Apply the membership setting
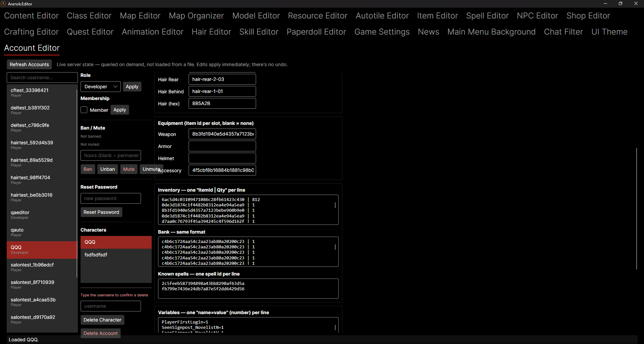This screenshot has height=344, width=644. tap(119, 110)
